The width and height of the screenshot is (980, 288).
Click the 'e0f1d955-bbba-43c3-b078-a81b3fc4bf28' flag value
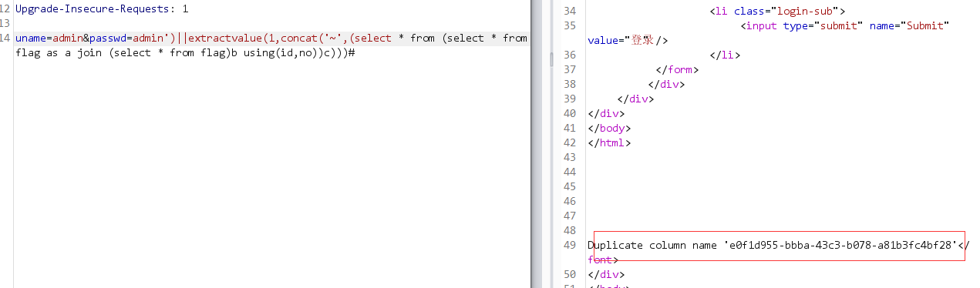pos(840,245)
